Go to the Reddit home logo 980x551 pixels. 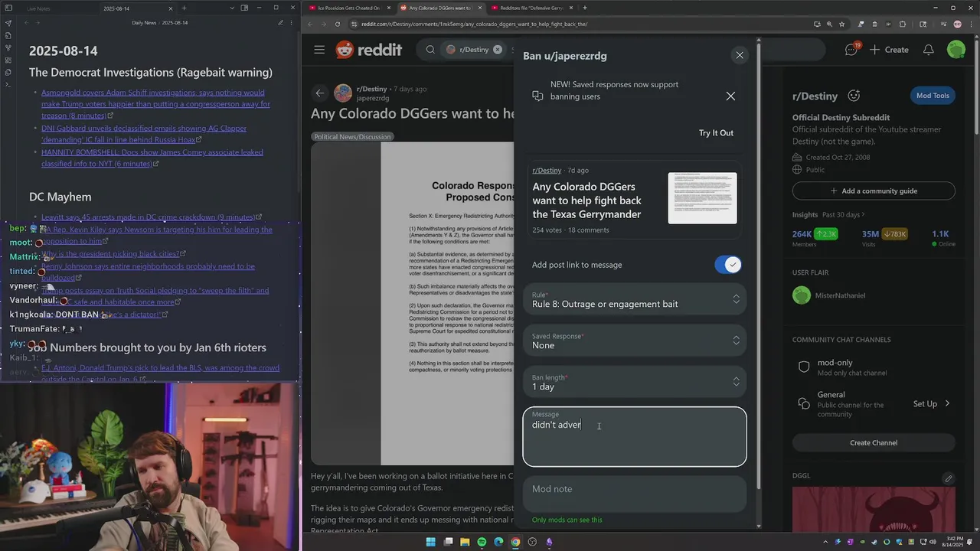(x=368, y=50)
